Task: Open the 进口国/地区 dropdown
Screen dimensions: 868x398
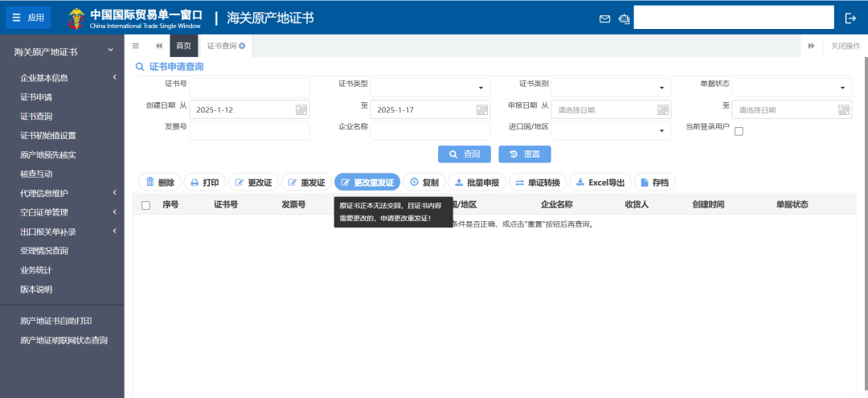Action: pyautogui.click(x=611, y=131)
